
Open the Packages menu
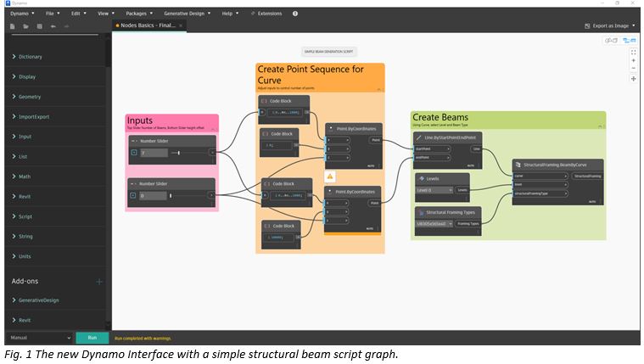click(x=139, y=14)
